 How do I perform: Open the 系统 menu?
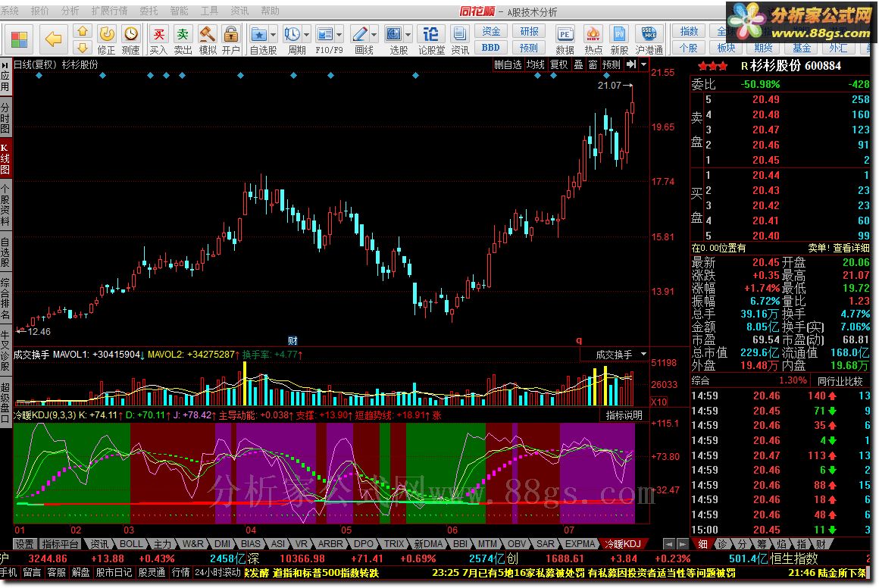coord(10,11)
